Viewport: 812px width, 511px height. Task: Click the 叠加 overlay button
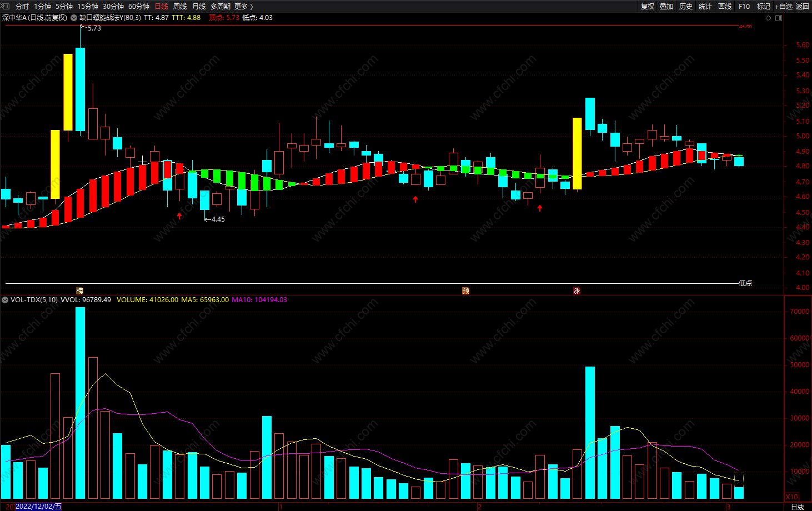[666, 7]
